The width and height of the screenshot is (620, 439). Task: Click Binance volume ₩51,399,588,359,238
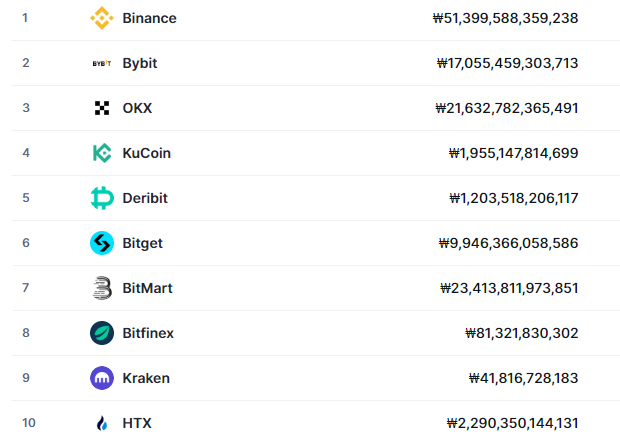click(505, 18)
